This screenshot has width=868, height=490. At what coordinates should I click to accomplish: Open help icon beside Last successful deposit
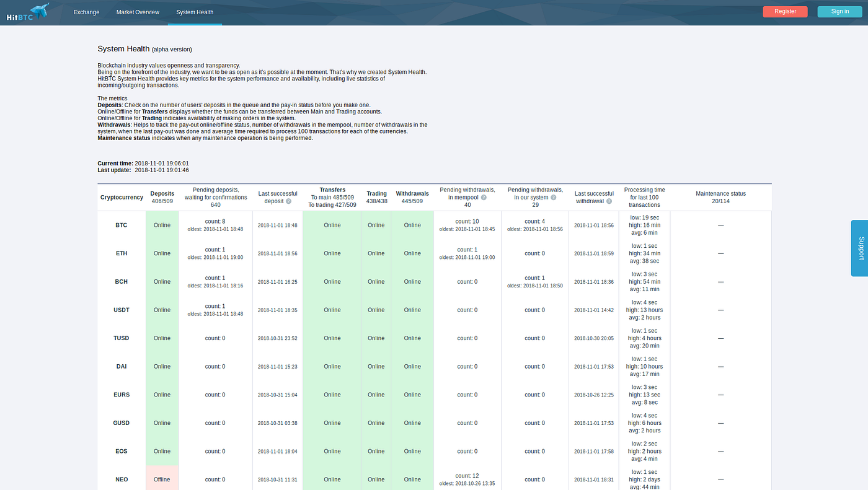pyautogui.click(x=288, y=201)
